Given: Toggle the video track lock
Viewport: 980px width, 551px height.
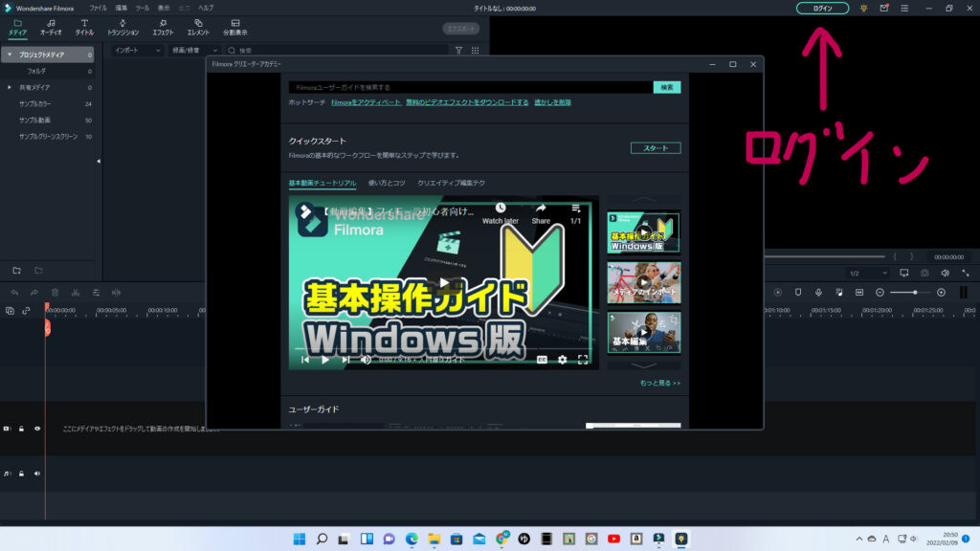Looking at the screenshot, I should (22, 429).
